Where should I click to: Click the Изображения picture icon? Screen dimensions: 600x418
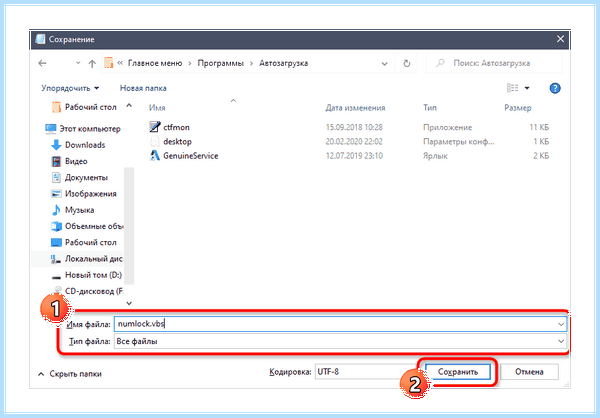56,194
